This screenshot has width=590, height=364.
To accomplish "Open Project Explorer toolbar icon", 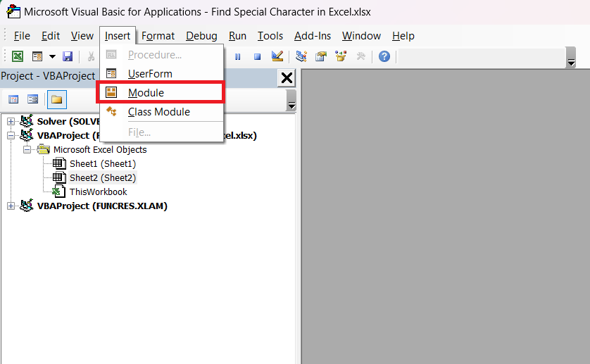I will pyautogui.click(x=301, y=56).
